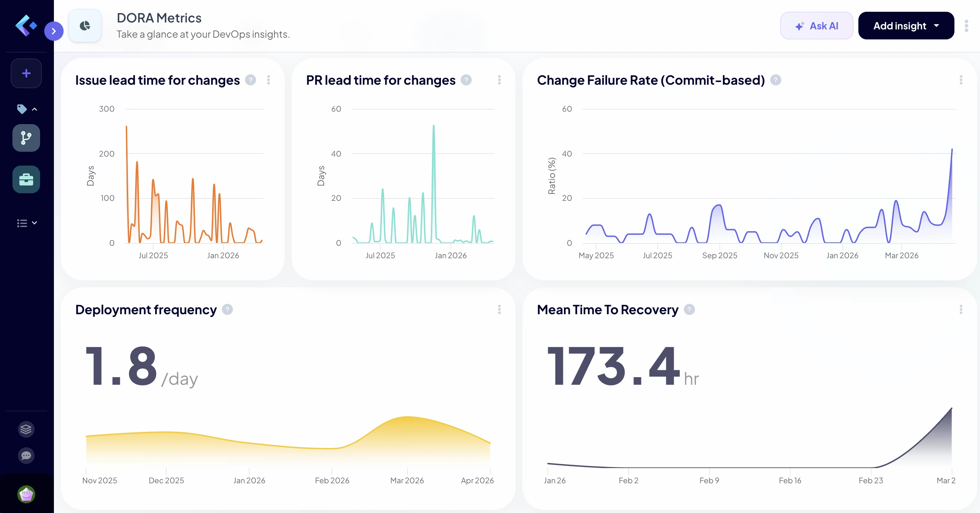Open the chat bubble support icon
Image resolution: width=980 pixels, height=513 pixels.
pyautogui.click(x=26, y=456)
